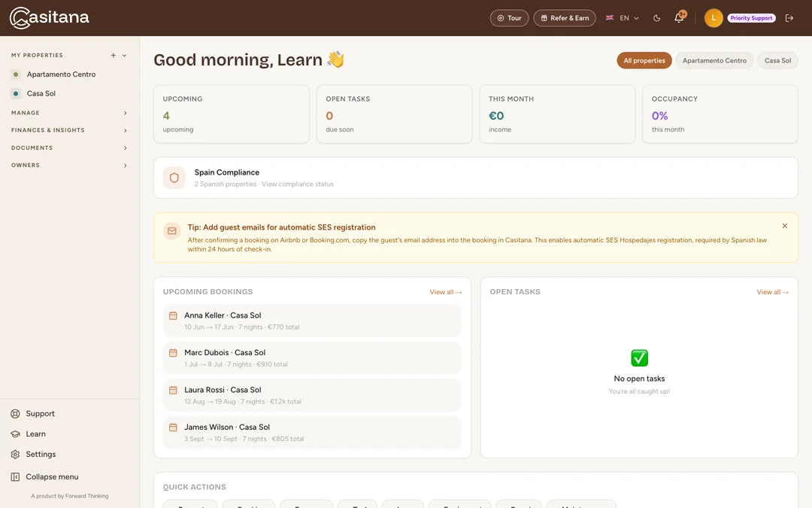The image size is (812, 508).
Task: Open the Occupancy stat card
Action: tap(720, 114)
